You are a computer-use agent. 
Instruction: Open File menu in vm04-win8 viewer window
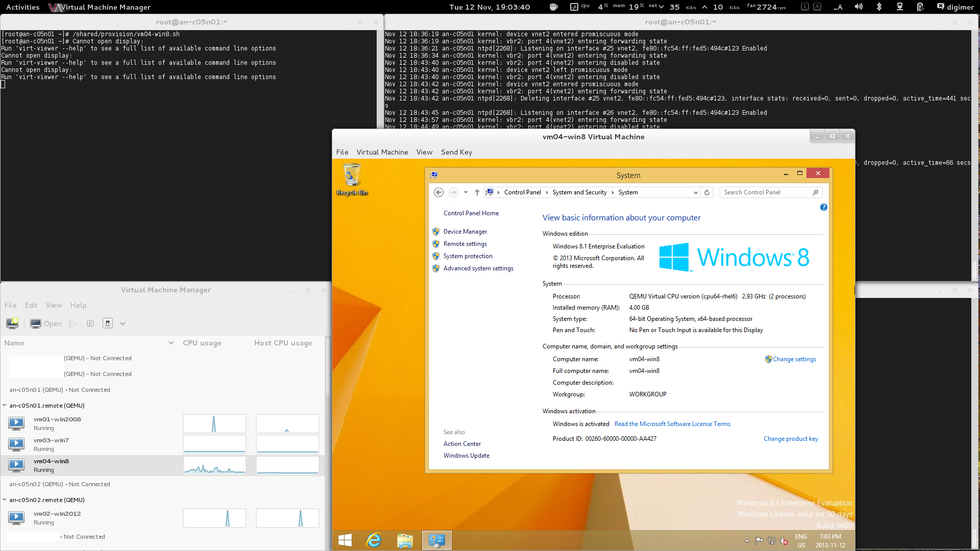coord(342,152)
